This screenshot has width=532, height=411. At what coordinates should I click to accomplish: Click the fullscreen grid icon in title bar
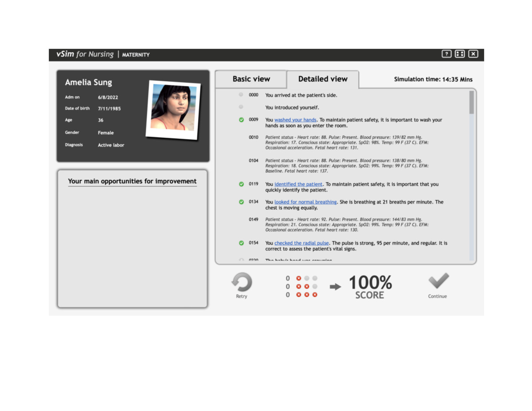[x=459, y=54]
